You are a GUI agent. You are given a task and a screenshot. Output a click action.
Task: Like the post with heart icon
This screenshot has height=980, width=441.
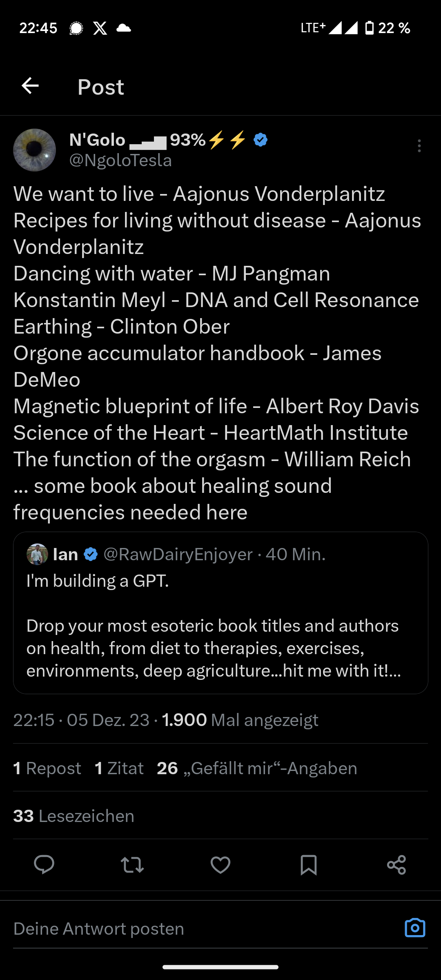point(220,864)
